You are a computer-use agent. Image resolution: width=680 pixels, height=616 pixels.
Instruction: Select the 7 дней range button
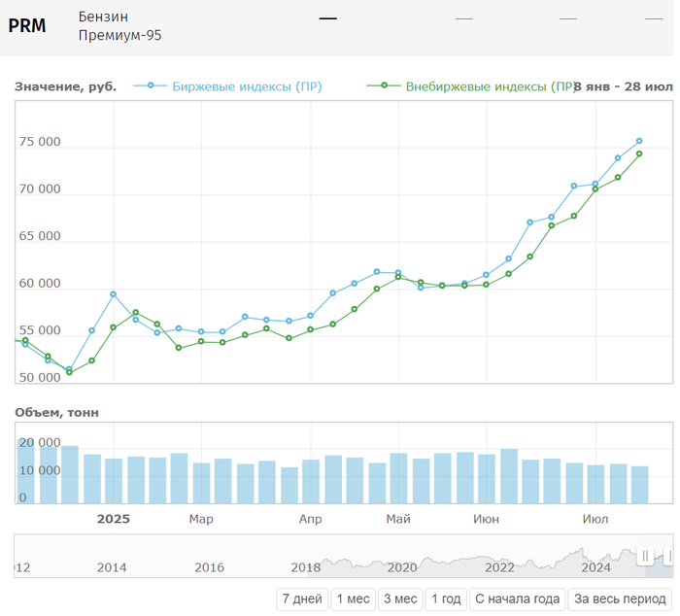click(301, 599)
